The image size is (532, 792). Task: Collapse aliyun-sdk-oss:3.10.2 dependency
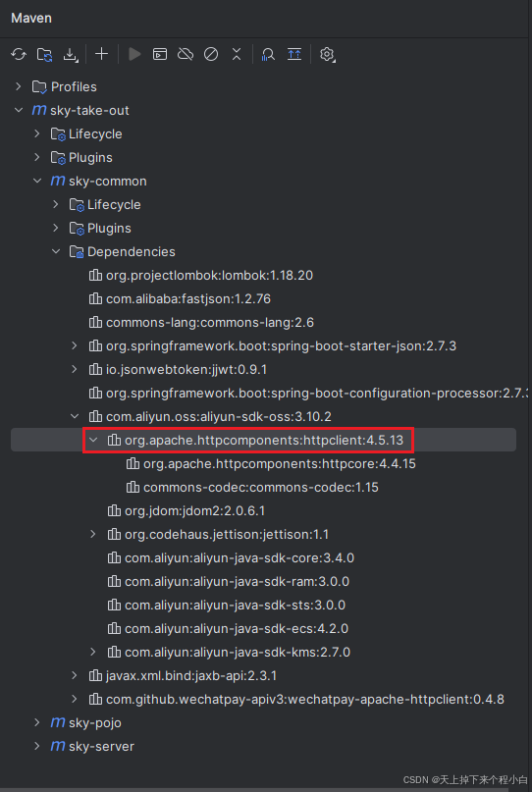75,417
